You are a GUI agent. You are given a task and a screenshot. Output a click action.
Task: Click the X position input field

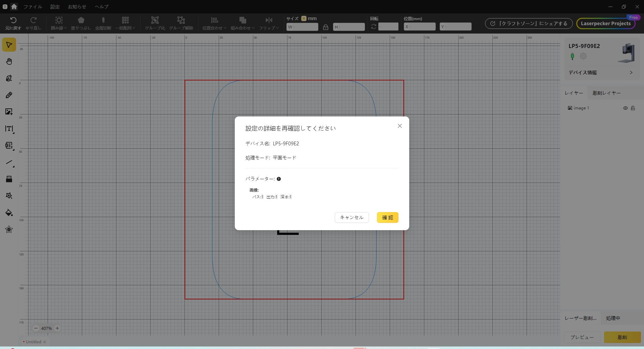pyautogui.click(x=420, y=27)
